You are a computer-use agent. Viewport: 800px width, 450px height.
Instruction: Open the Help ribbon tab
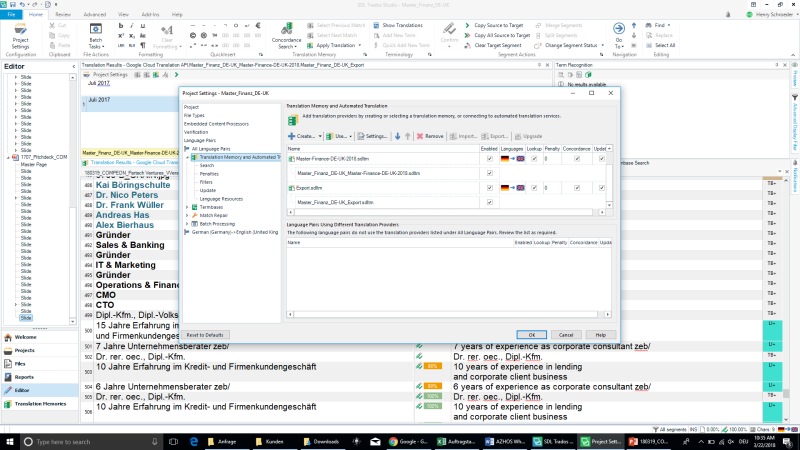point(177,15)
